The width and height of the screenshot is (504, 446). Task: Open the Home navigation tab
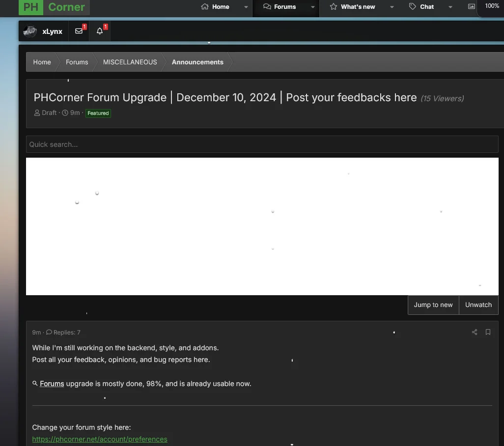point(221,7)
